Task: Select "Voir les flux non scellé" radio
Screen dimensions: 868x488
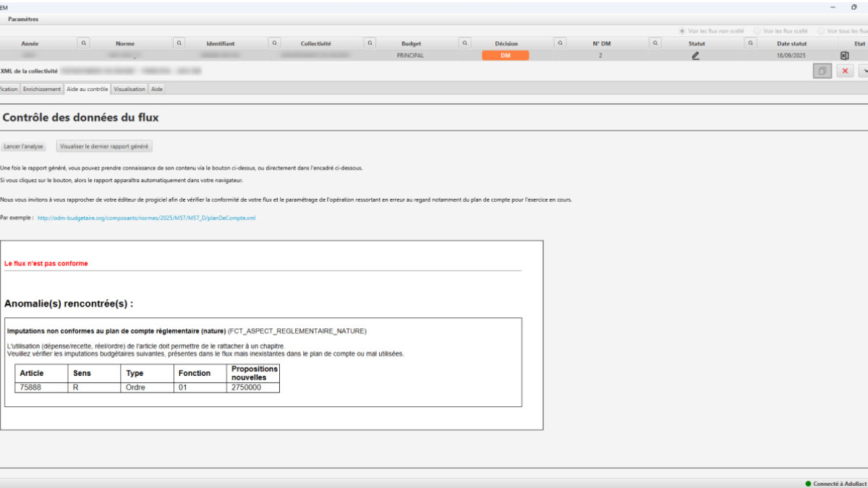Action: point(682,31)
